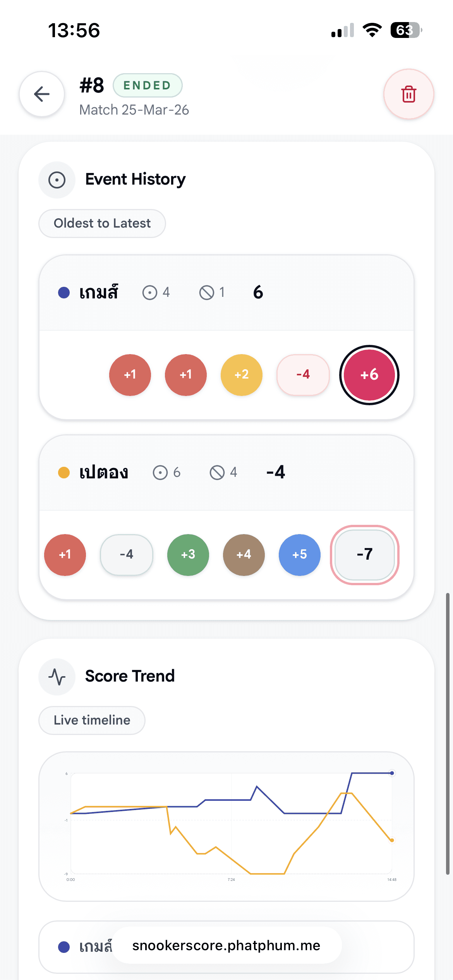Tap the yellow +2 ball event
This screenshot has width=453, height=980.
242,375
